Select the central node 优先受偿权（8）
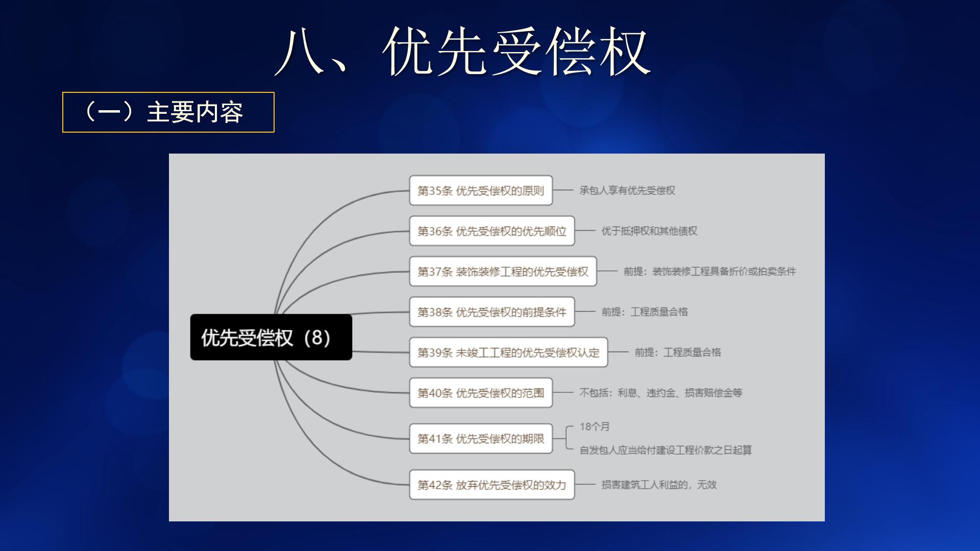Image resolution: width=980 pixels, height=551 pixels. (271, 337)
